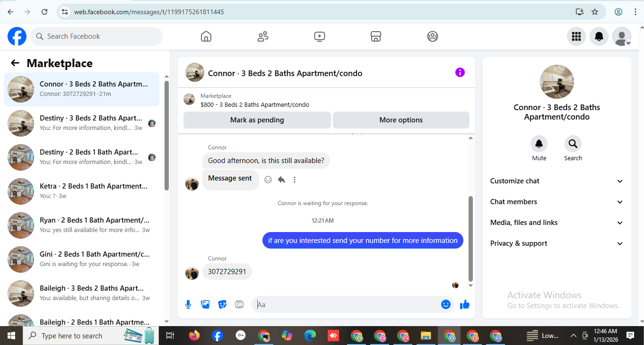This screenshot has width=644, height=345.
Task: Select Connor 3 Beds 2 Baths conversation
Action: coord(81,89)
